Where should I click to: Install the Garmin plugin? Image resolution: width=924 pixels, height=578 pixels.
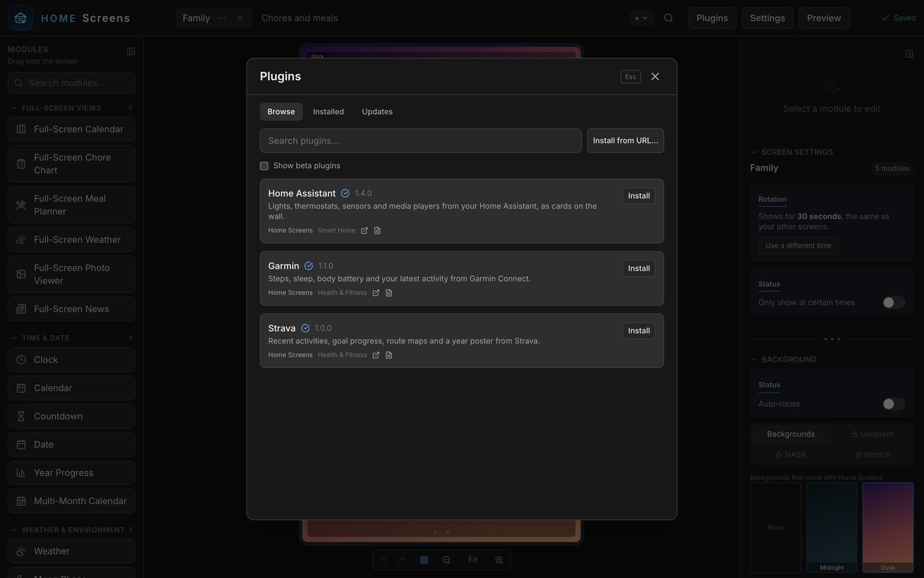639,268
